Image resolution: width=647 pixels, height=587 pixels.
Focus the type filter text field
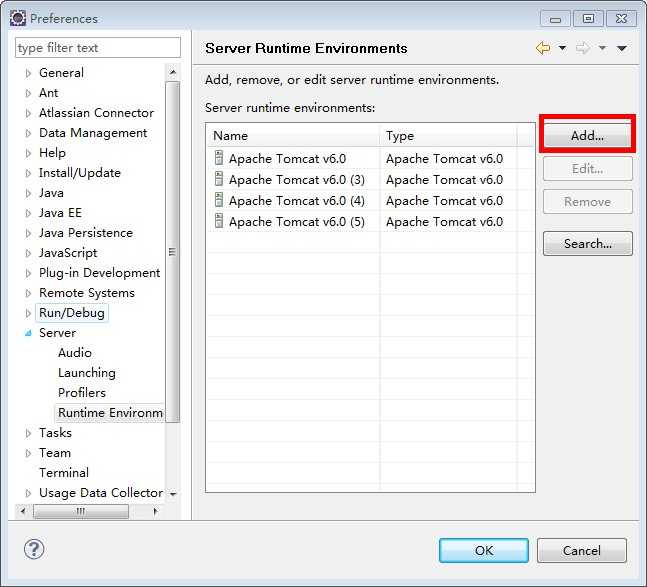(98, 47)
